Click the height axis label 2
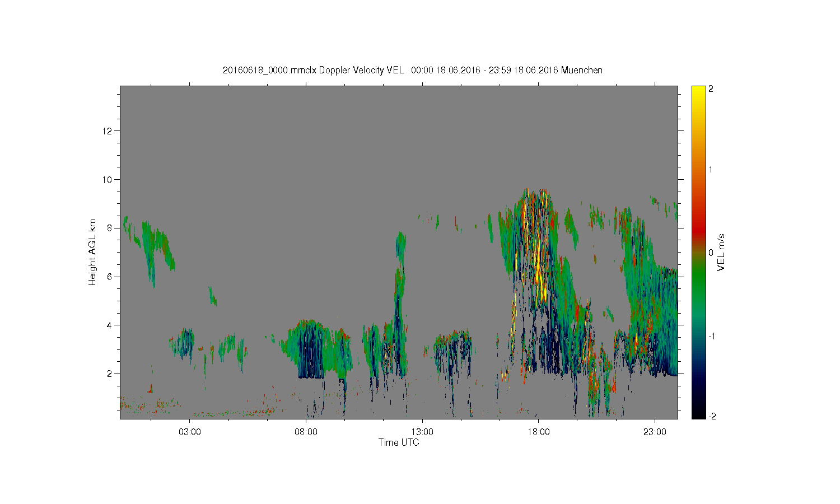Image resolution: width=840 pixels, height=504 pixels. point(110,374)
